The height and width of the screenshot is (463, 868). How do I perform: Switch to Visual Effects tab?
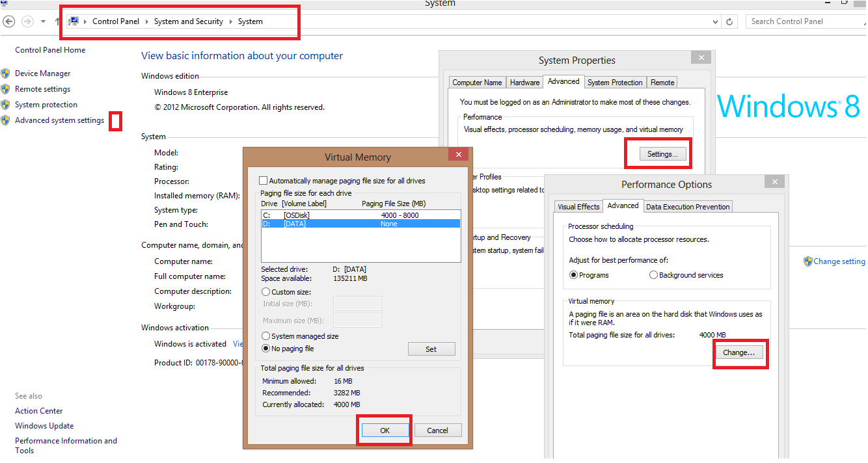coord(578,207)
